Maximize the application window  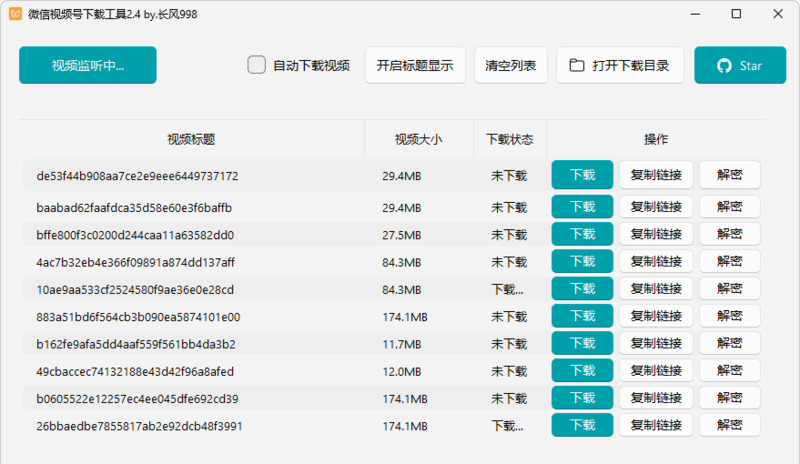(736, 14)
